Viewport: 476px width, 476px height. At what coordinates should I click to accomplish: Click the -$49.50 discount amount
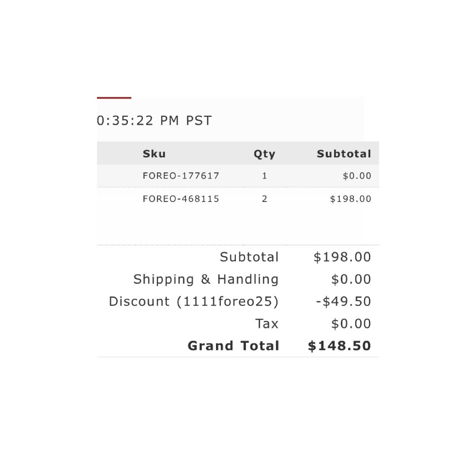343,301
